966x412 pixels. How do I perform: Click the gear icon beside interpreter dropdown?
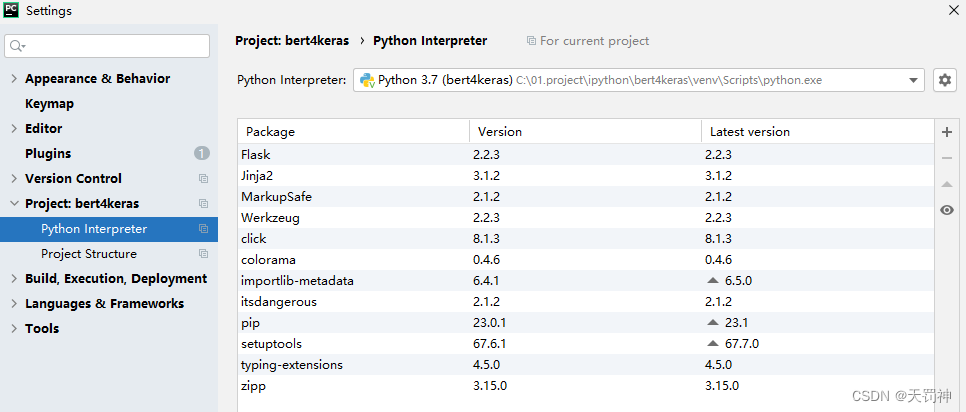[x=945, y=80]
